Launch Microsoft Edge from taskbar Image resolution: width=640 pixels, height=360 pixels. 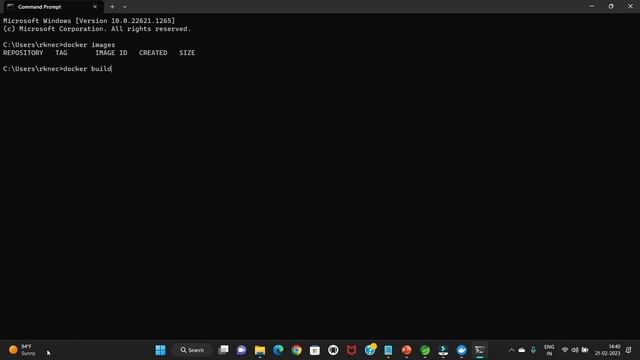(x=278, y=350)
